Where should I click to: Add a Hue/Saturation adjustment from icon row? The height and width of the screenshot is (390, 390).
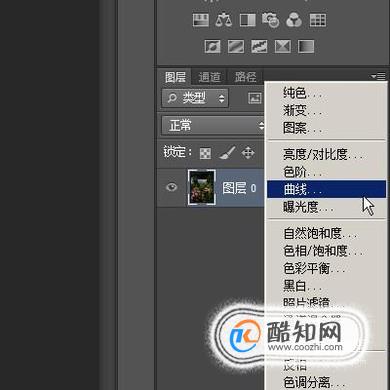201,20
